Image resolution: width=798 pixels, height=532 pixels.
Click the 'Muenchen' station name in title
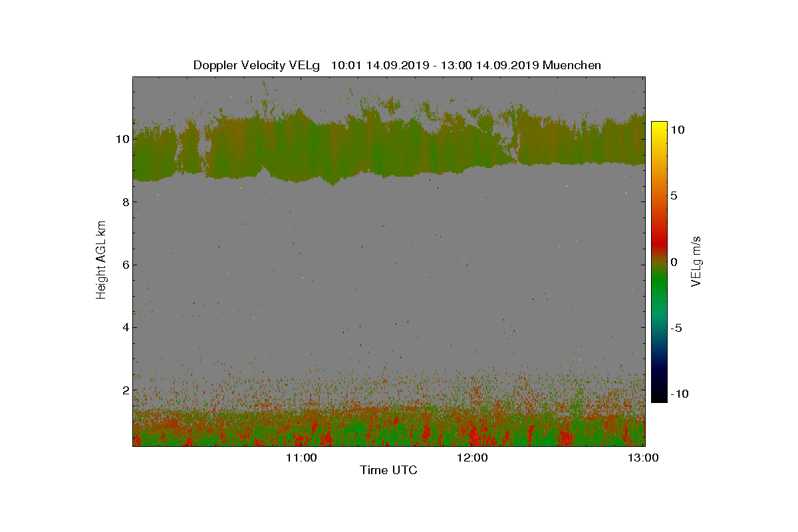572,65
